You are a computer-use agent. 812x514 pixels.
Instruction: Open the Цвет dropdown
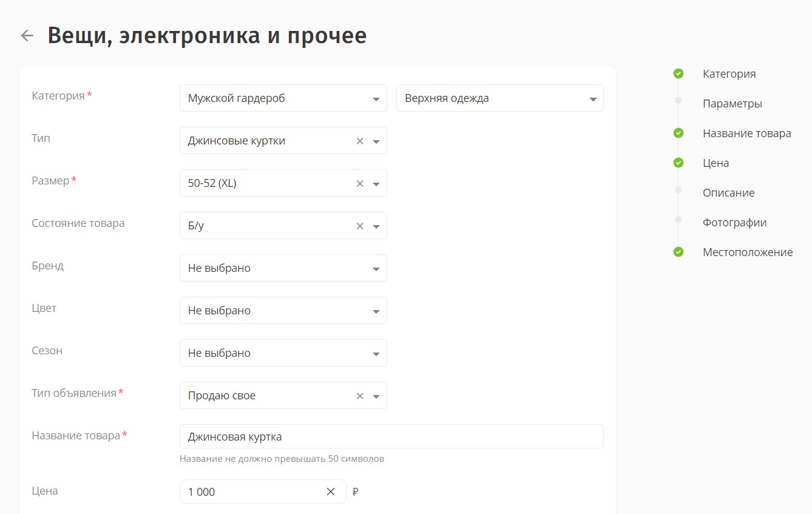click(283, 311)
